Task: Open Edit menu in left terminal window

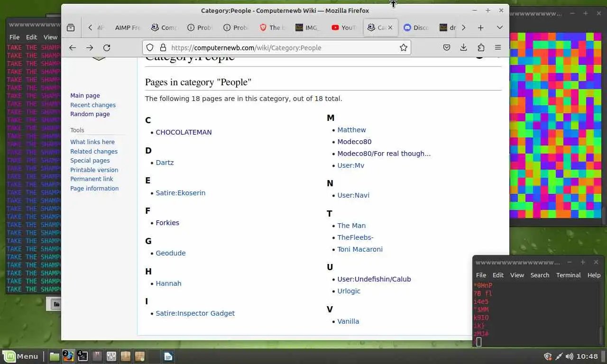Action: coord(32,37)
